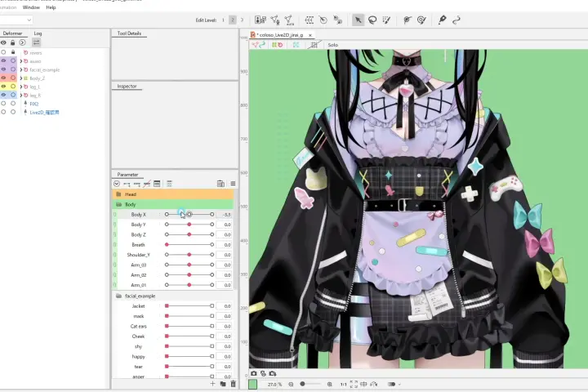Fit the canvas to the view

(354, 384)
